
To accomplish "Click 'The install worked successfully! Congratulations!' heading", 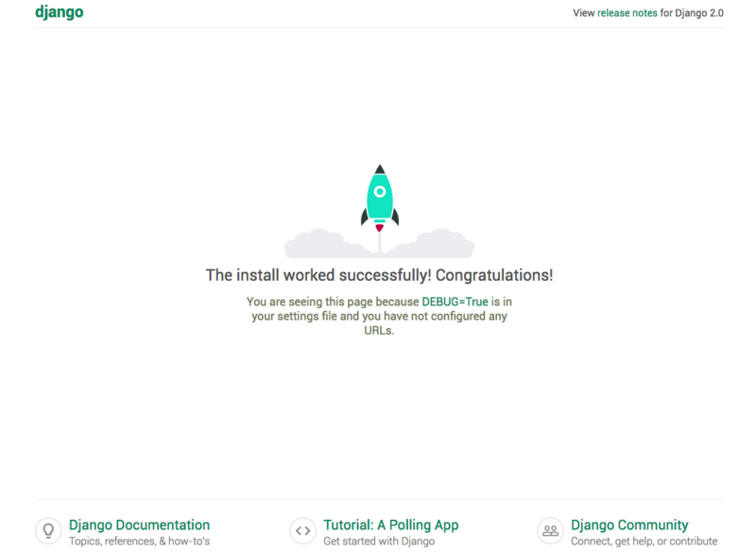I will 379,275.
